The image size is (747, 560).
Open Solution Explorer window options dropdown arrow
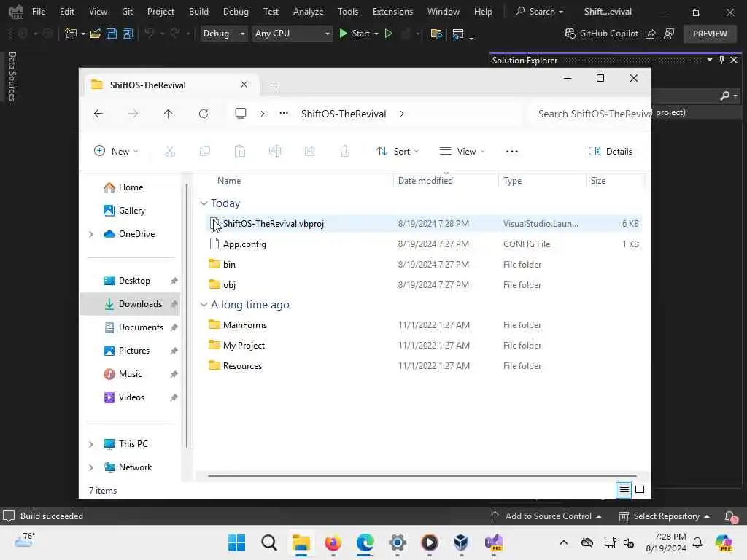(x=710, y=60)
